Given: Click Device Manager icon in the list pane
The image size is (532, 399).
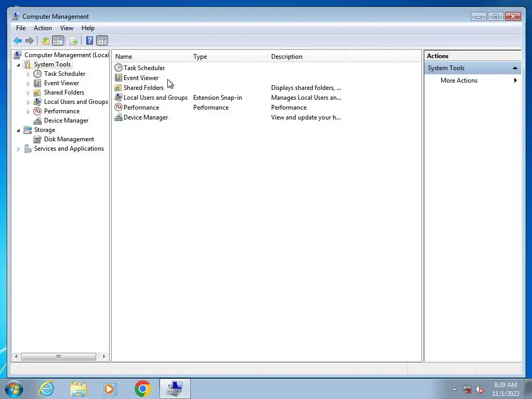Looking at the screenshot, I should (x=118, y=117).
